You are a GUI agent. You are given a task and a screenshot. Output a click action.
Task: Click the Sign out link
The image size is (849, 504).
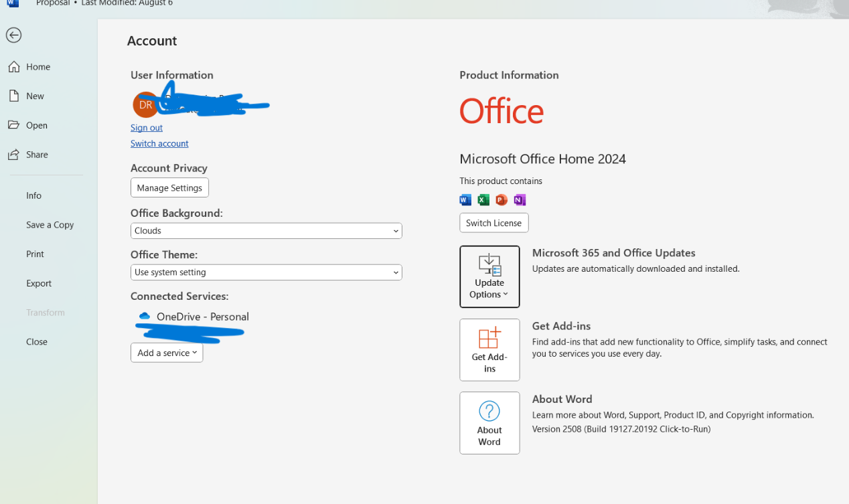[x=147, y=128]
